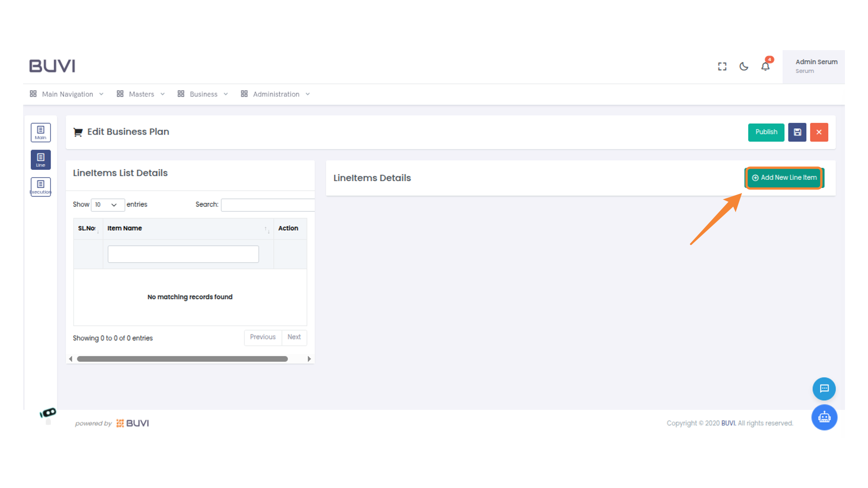Expand the Administration dropdown menu
868x488 pixels.
[275, 94]
